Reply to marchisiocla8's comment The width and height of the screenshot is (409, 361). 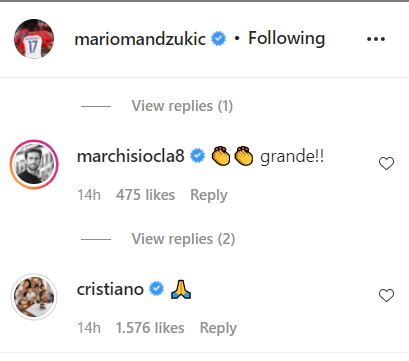click(209, 195)
